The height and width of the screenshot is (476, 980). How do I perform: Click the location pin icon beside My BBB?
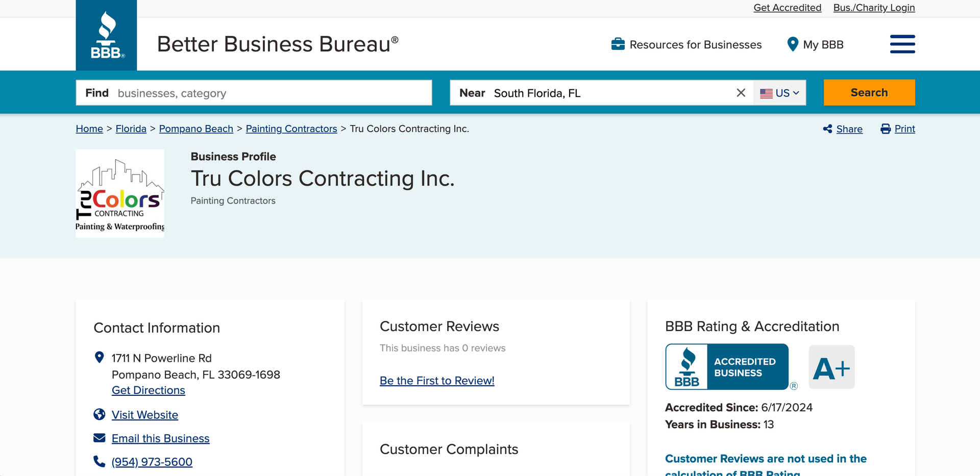coord(792,44)
